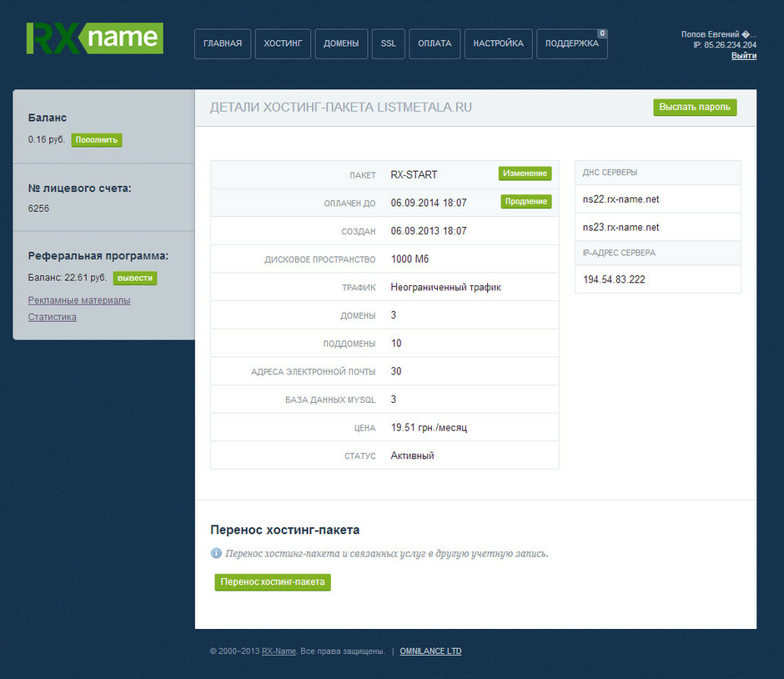Click the Неограниченный трафик value
784x679 pixels.
click(x=445, y=287)
